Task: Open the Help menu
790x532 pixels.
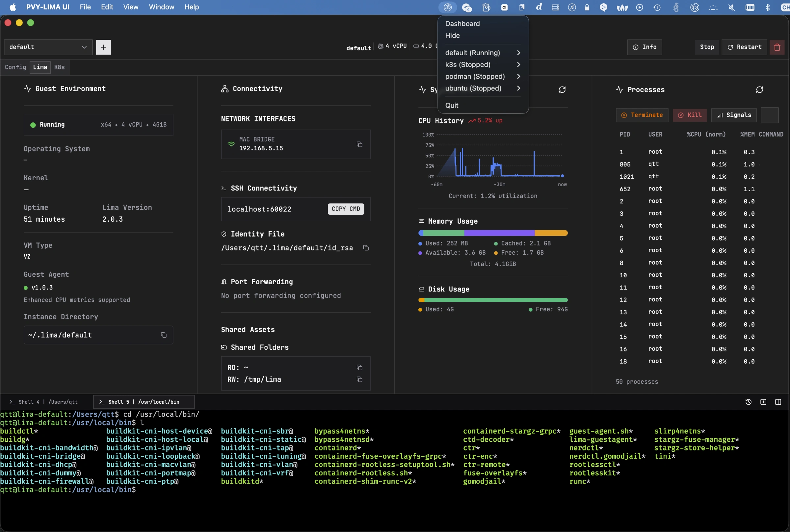Action: (x=191, y=7)
